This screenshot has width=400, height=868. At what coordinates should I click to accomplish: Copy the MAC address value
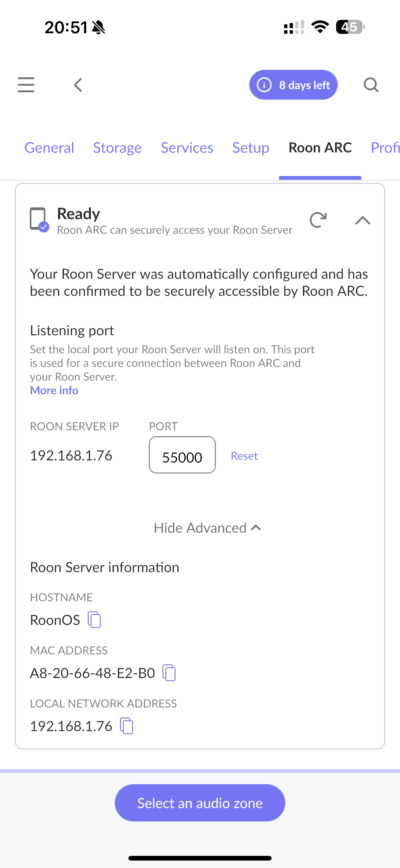tap(169, 672)
